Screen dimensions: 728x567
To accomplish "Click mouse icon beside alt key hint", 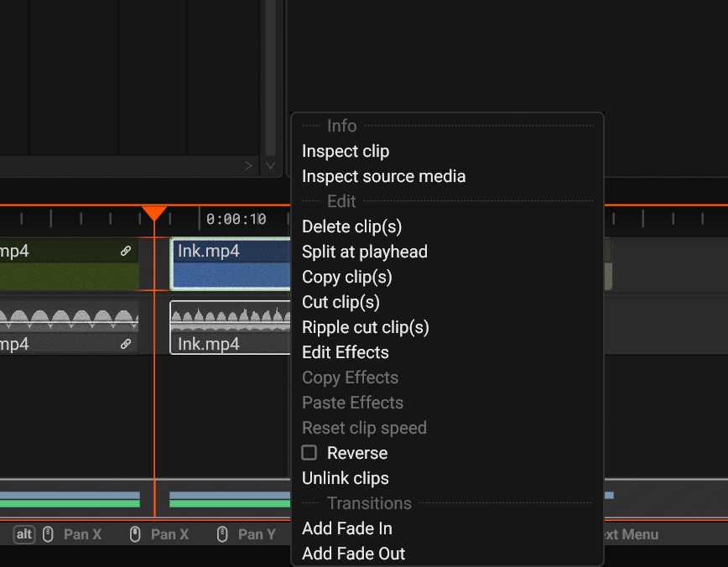I will (x=48, y=534).
